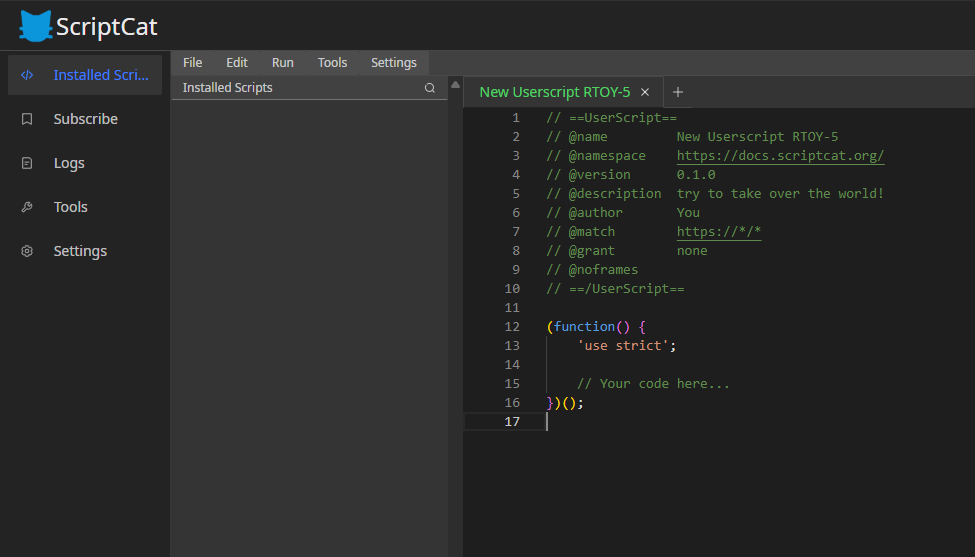Click the Installed Scripts panel header
Screen dimensions: 975x557
coord(309,88)
